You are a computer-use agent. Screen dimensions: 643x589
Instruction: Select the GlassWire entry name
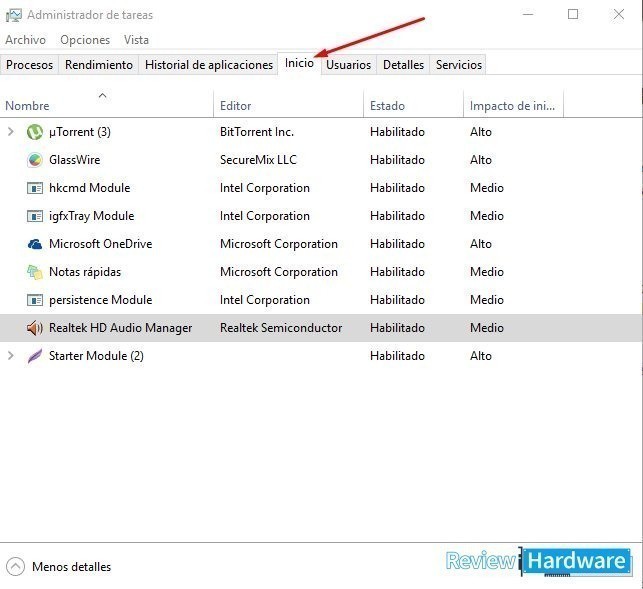(x=75, y=160)
